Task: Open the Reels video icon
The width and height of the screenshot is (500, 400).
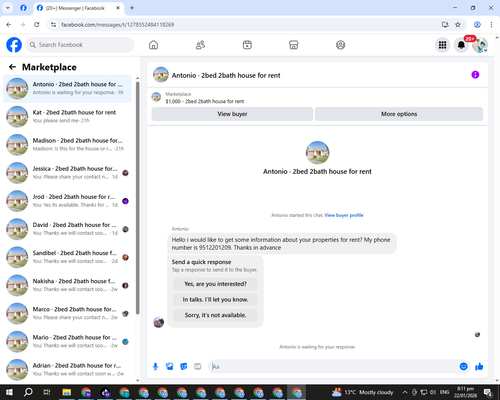Action: 247,45
